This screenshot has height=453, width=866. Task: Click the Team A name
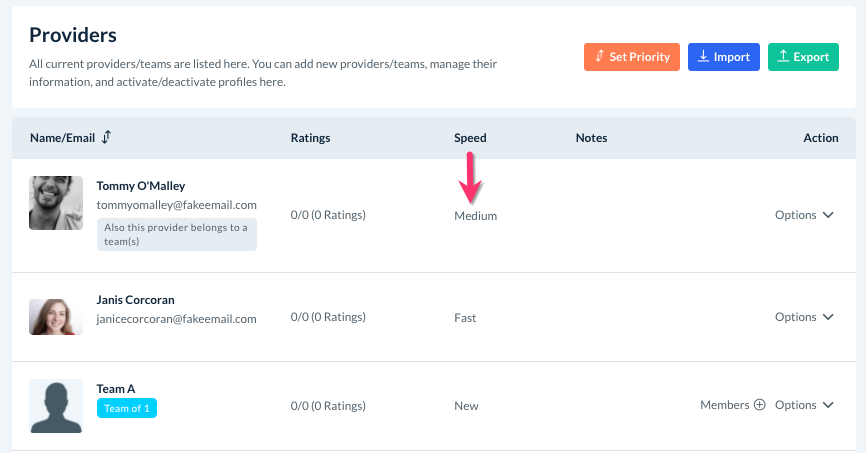[x=116, y=389]
